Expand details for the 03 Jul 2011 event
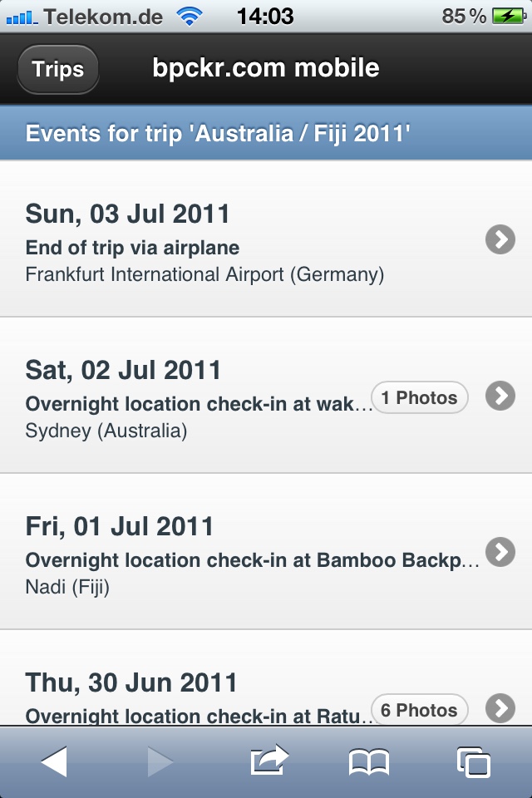 (499, 239)
